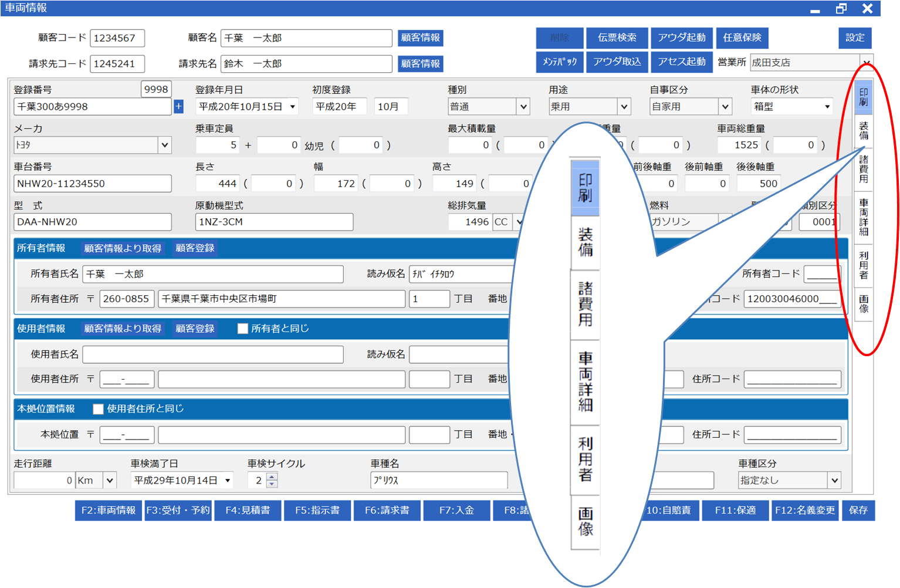Expand the 用途 dropdown showing 乗用

[624, 107]
